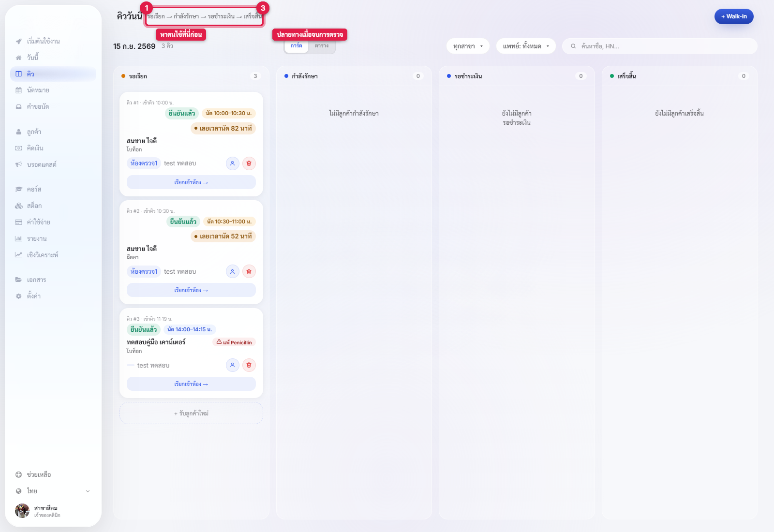Open the ค่าใช้จ่าย card icon

pos(18,222)
